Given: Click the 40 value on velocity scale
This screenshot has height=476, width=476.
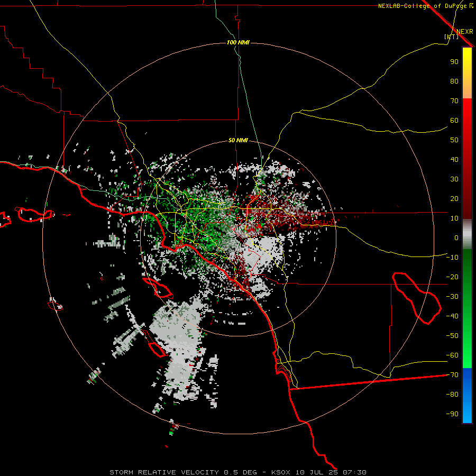Looking at the screenshot, I should click(454, 160).
